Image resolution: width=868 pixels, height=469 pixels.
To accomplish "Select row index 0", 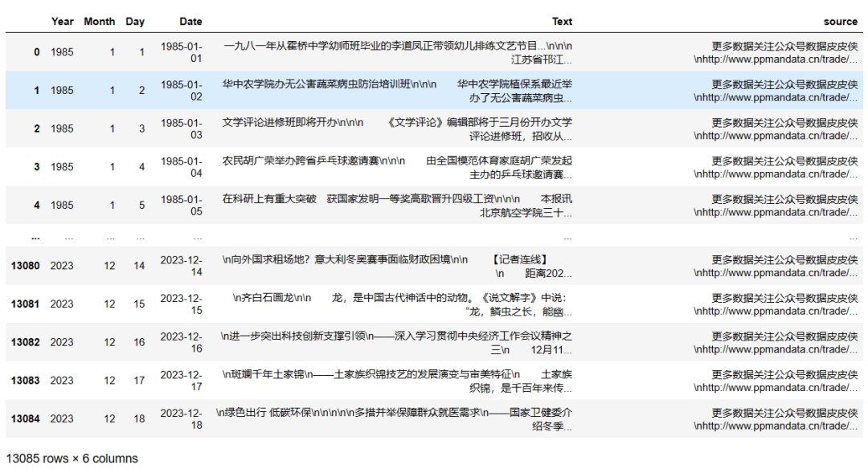I will (x=36, y=52).
